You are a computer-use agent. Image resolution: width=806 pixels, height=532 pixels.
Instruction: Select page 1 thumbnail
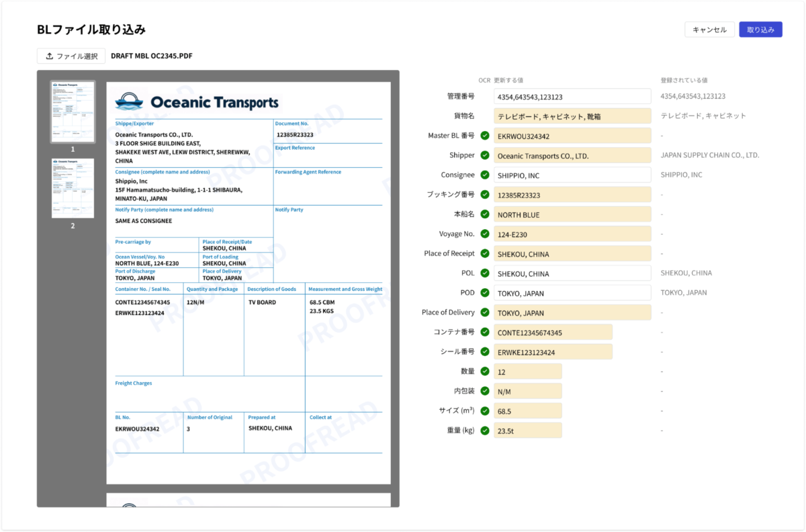(73, 112)
